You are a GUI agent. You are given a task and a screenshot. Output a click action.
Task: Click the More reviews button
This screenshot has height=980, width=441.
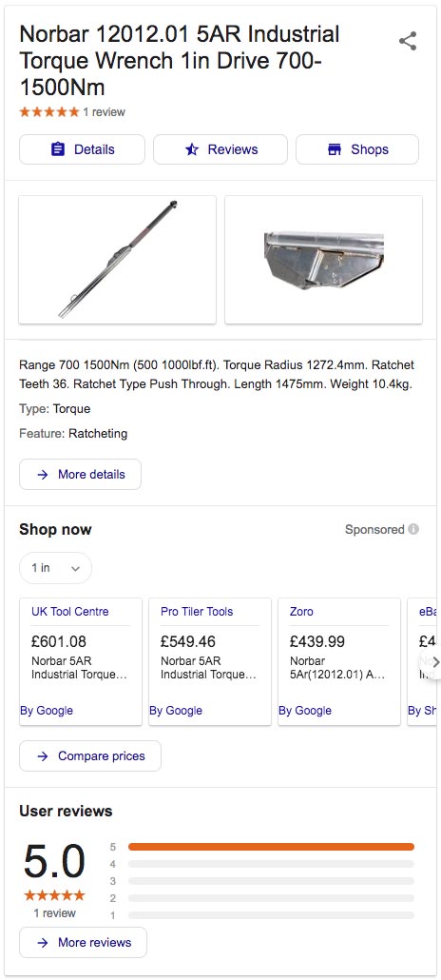83,943
